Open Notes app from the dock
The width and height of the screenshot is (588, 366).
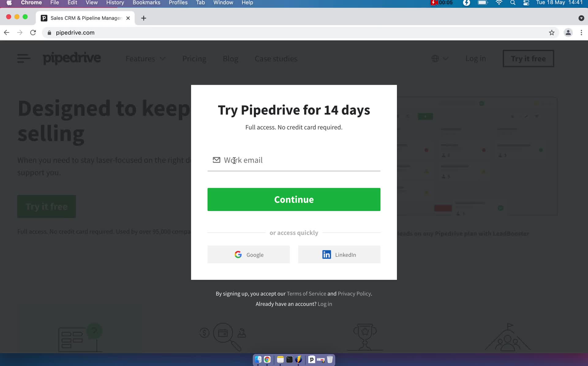coord(280,359)
